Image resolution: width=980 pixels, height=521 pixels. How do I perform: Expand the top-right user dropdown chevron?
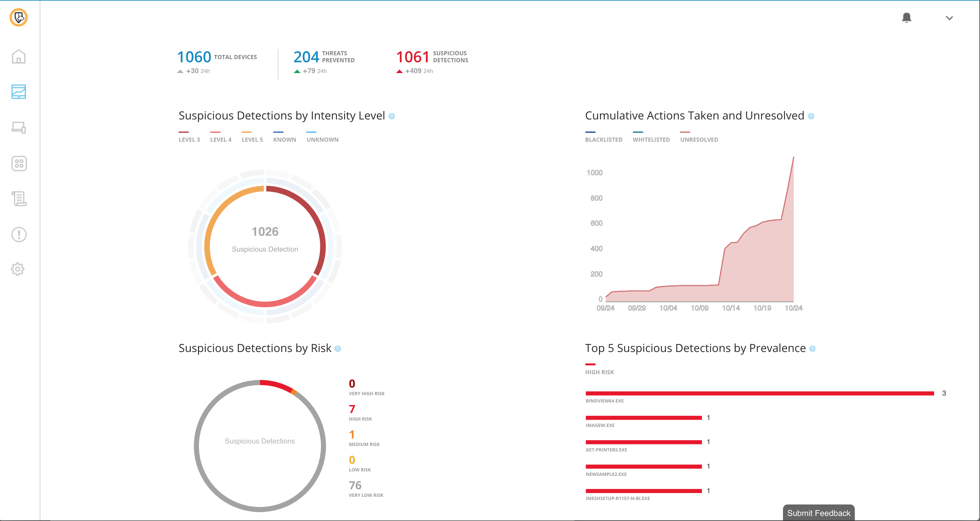coord(949,18)
